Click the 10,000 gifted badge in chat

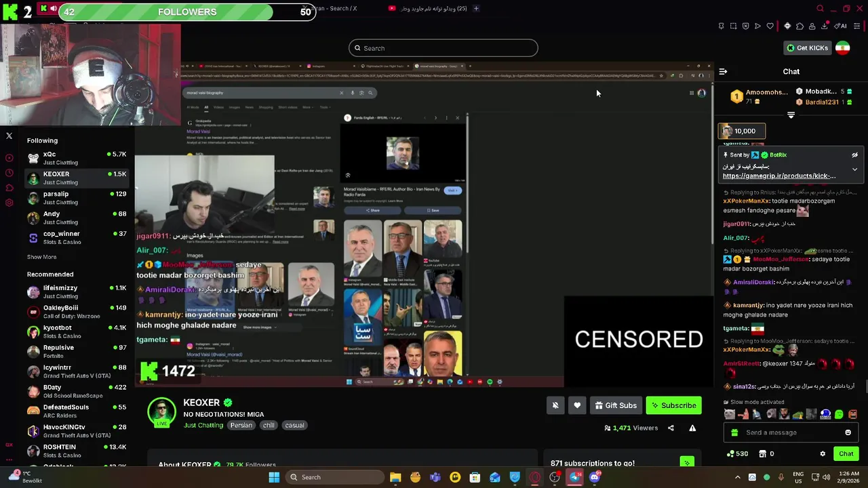click(743, 131)
